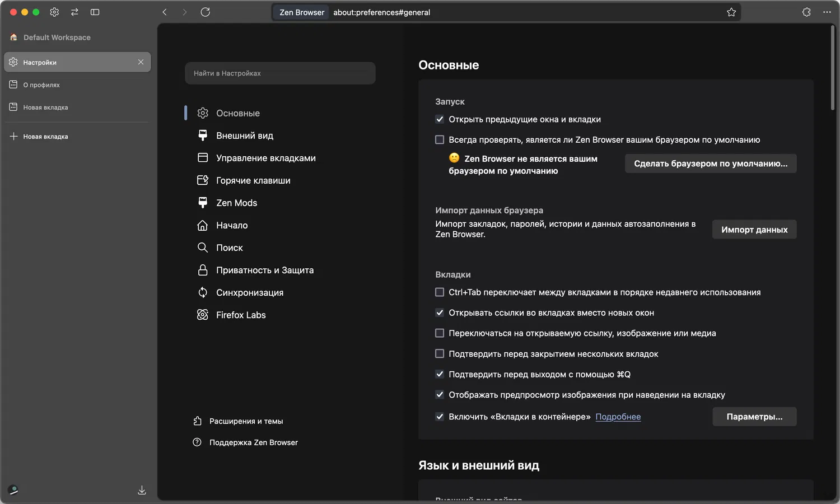This screenshot has width=840, height=504.
Task: Toggle the sidebar panel icon
Action: tap(95, 12)
